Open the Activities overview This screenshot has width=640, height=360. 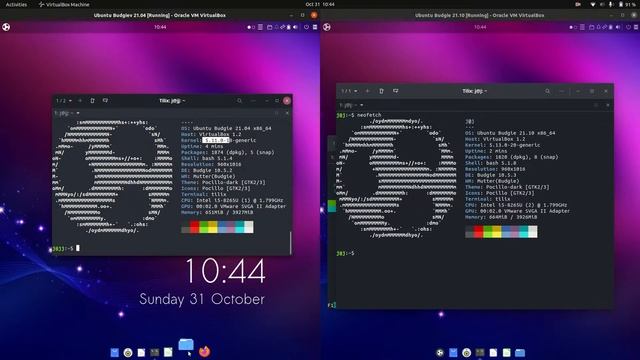16,4
